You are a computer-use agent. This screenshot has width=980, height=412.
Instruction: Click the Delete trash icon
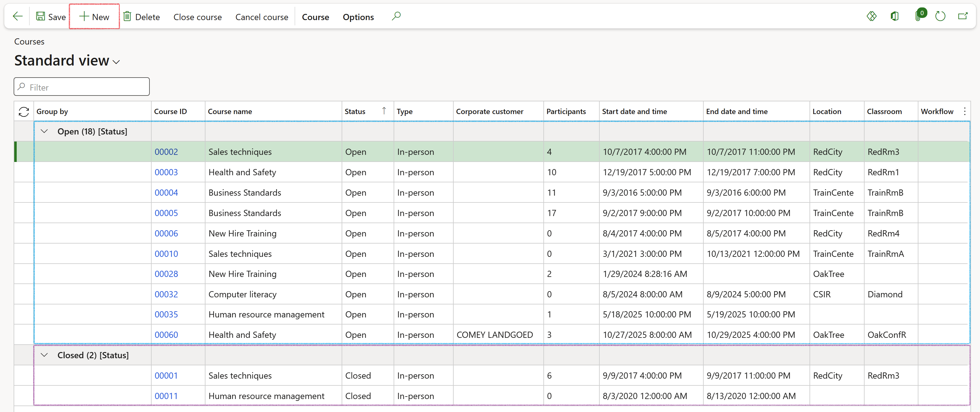tap(127, 16)
